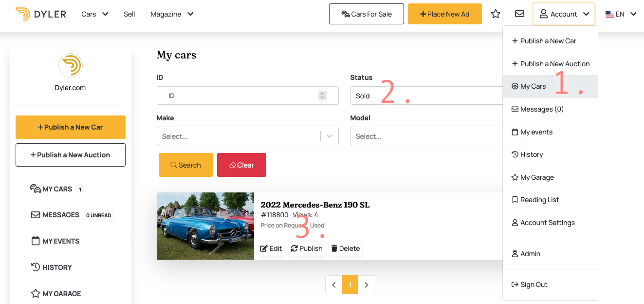The height and width of the screenshot is (304, 644).
Task: Click the Dyler.com profile avatar
Action: [x=71, y=65]
